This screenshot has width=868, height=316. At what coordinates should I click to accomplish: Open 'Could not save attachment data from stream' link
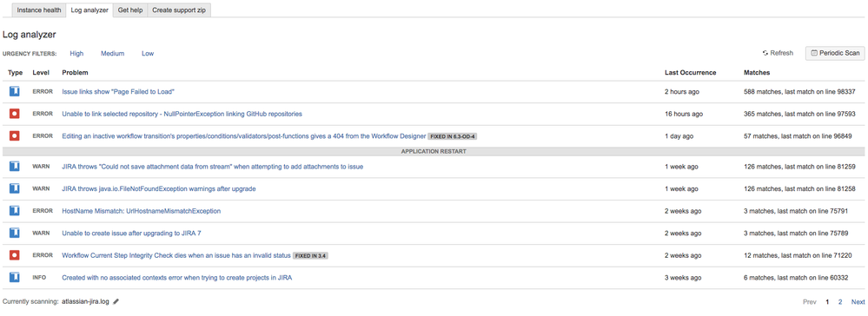click(213, 167)
